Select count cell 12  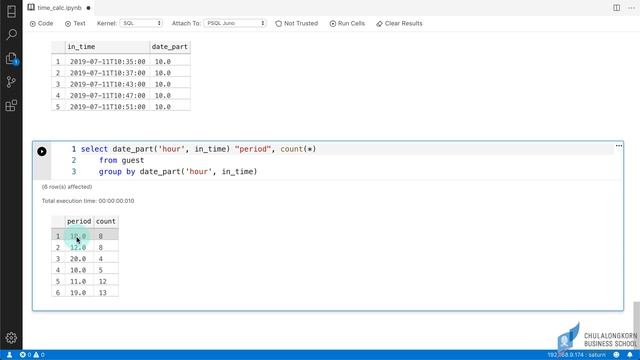point(106,282)
